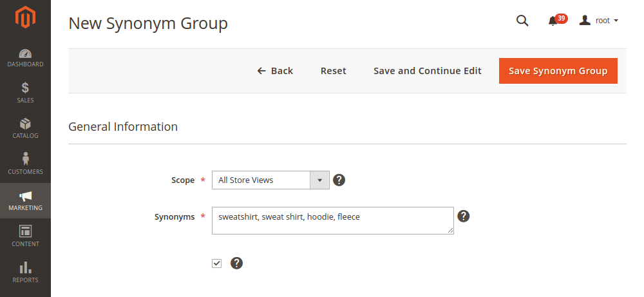Click Save Synonym Group button
Image resolution: width=644 pixels, height=297 pixels.
pos(558,71)
